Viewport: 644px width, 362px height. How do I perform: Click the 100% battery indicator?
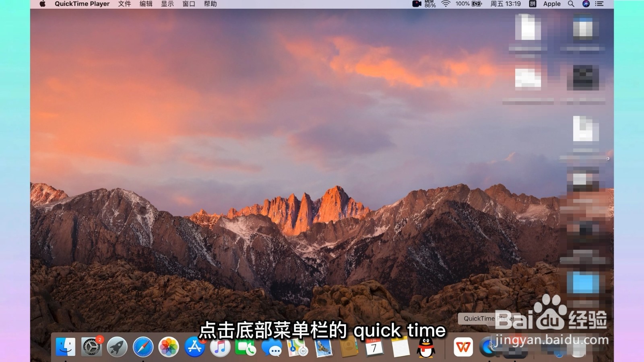tap(469, 4)
